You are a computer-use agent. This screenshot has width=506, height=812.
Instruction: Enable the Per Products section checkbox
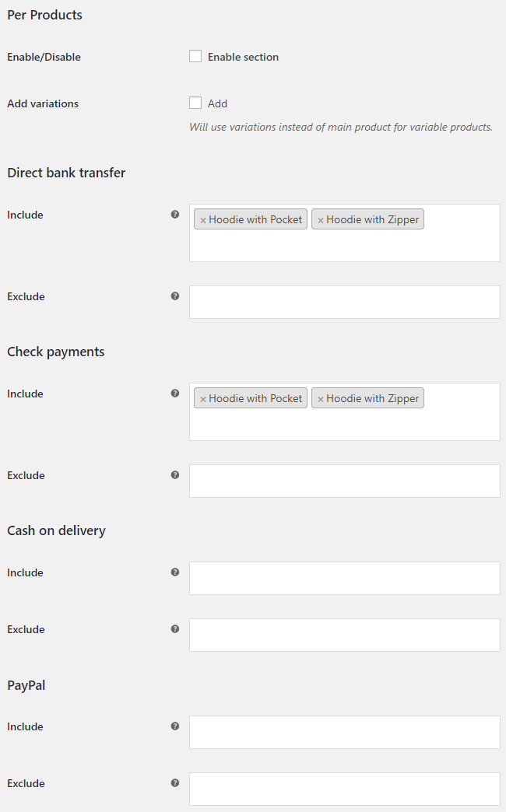[x=195, y=56]
